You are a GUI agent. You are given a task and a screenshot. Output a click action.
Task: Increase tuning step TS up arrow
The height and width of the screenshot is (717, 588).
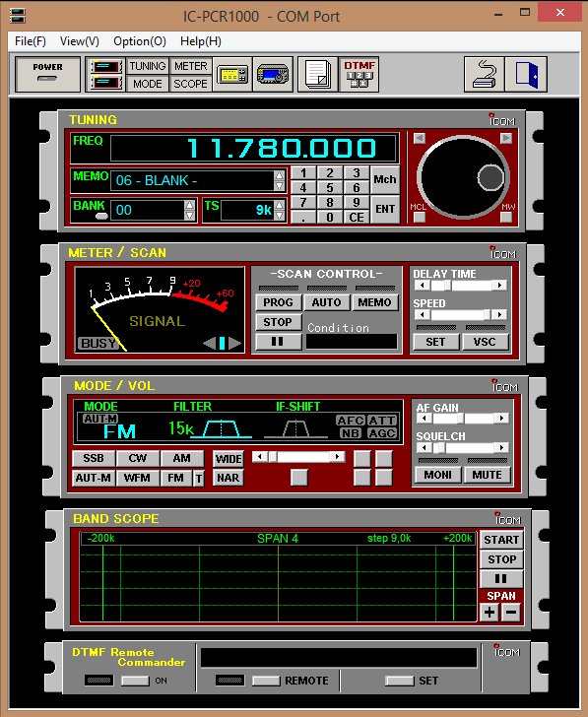pos(279,205)
